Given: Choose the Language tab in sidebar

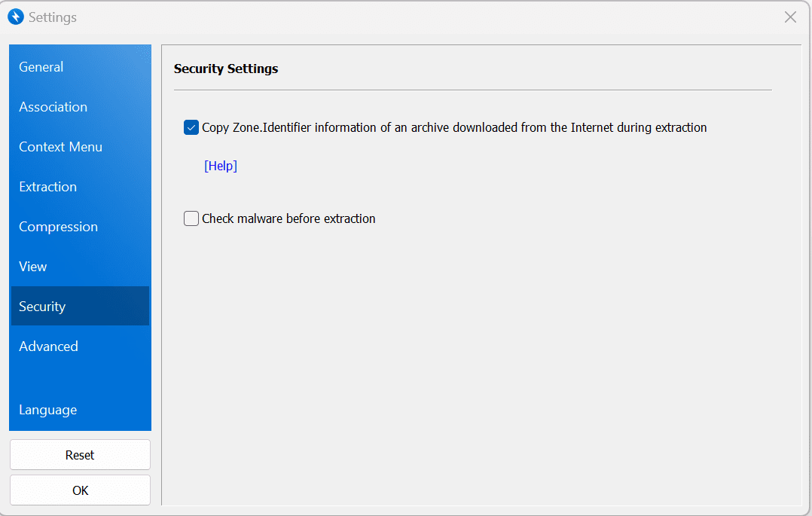Looking at the screenshot, I should coord(48,410).
